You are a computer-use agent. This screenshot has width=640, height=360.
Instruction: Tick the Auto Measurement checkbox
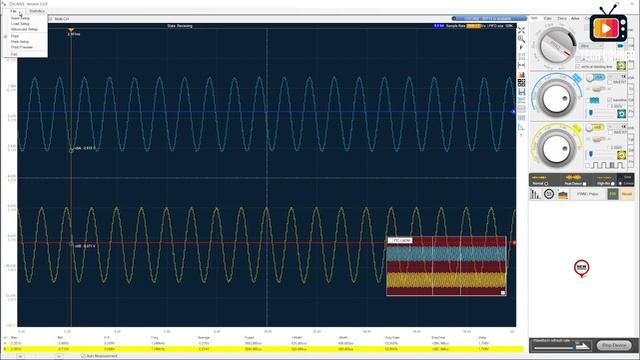point(83,356)
